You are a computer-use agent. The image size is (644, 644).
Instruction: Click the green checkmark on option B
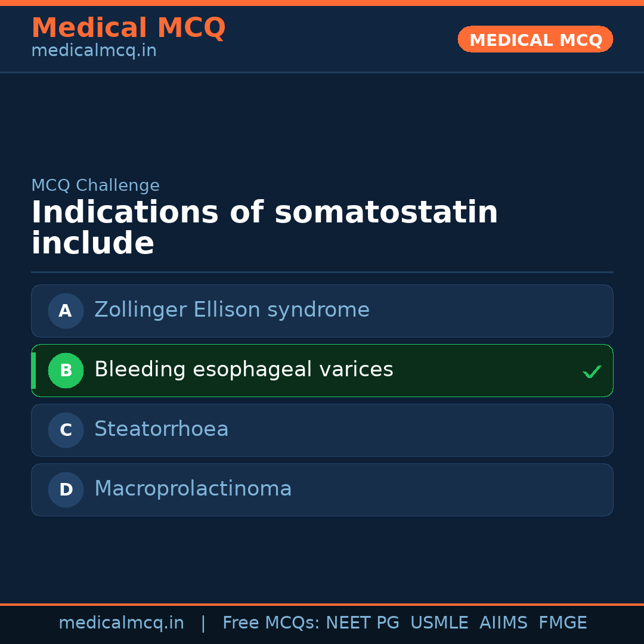[592, 372]
